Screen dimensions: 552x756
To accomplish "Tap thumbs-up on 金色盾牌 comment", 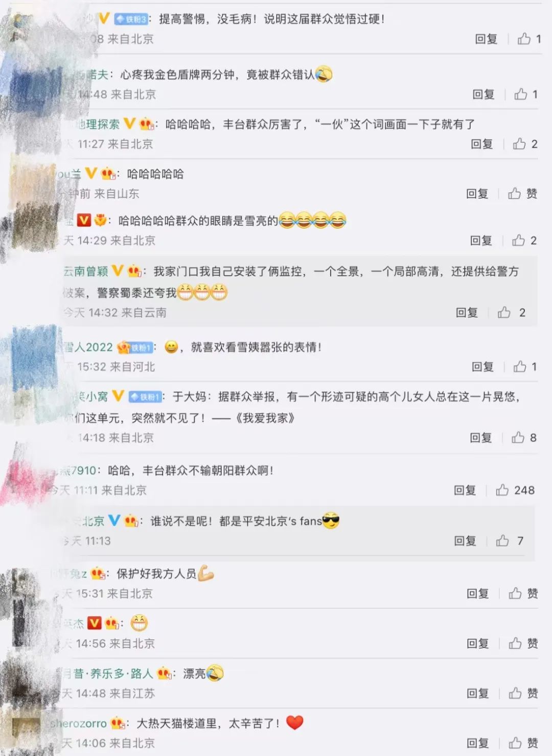I will (x=521, y=94).
